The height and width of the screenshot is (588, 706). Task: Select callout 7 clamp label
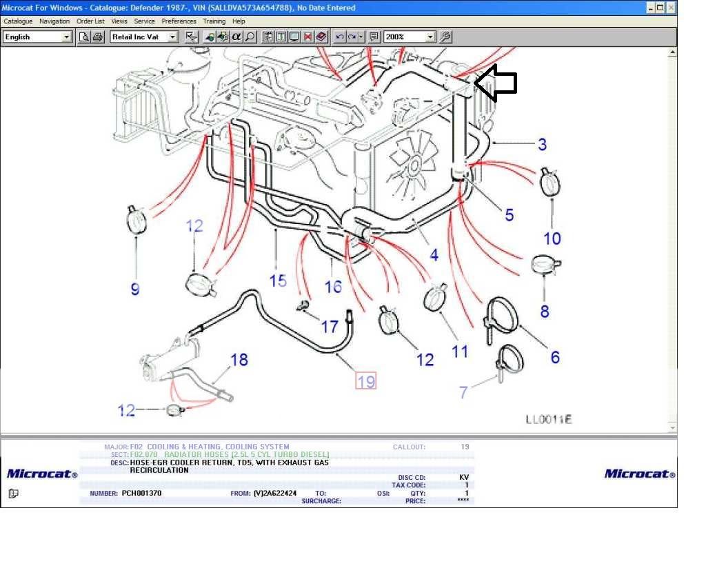pos(463,392)
